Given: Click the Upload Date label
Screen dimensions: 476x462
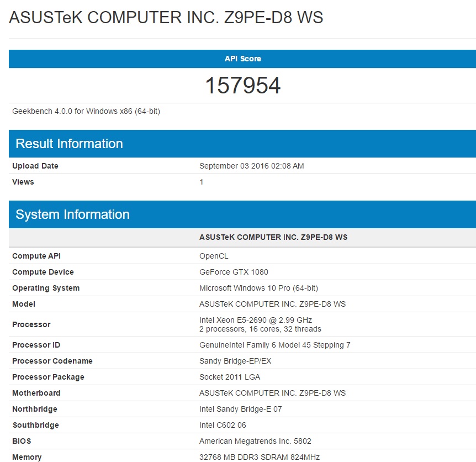Looking at the screenshot, I should pos(35,166).
